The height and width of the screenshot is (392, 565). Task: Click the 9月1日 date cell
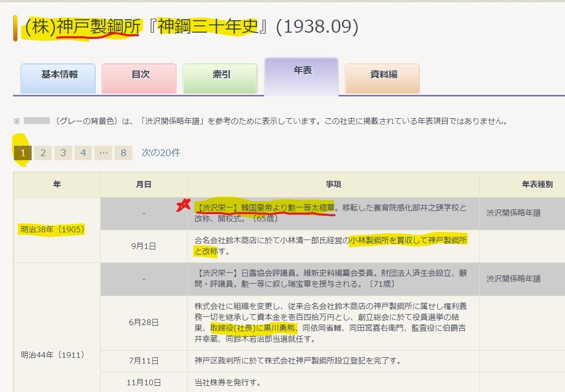click(144, 246)
